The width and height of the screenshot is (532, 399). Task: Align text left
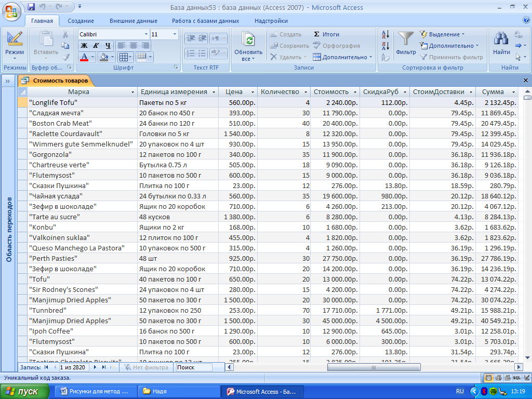coord(122,46)
